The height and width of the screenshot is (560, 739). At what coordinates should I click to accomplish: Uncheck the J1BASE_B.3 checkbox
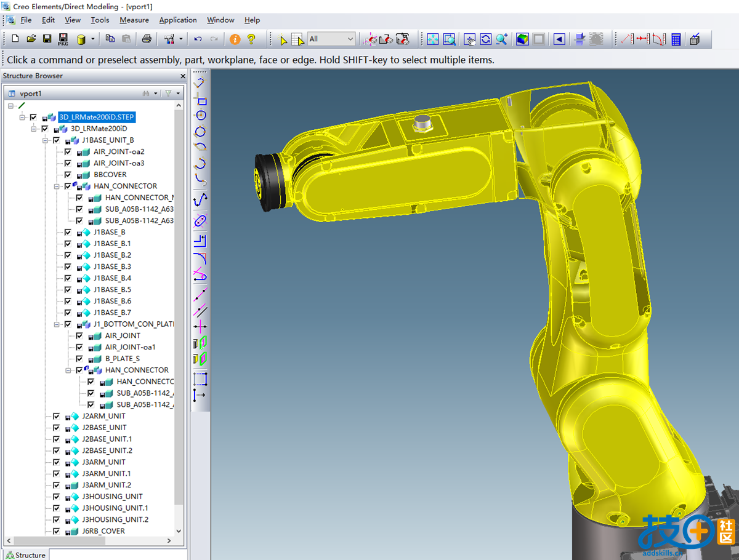[x=68, y=266]
